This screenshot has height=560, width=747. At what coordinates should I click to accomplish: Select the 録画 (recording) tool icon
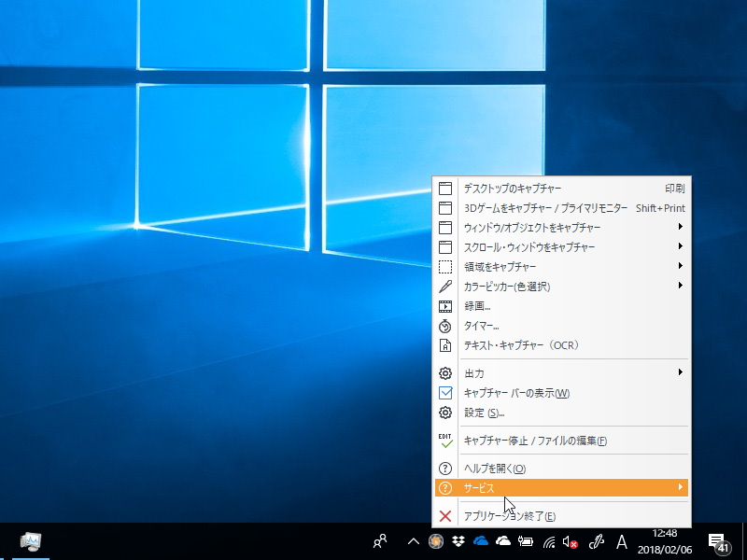click(x=446, y=306)
